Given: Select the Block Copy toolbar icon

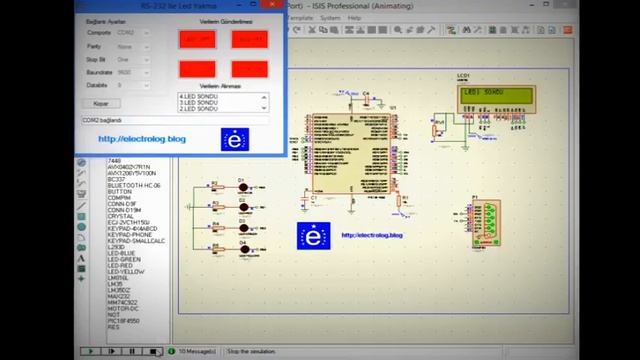Looking at the screenshot, I should tap(349, 30).
